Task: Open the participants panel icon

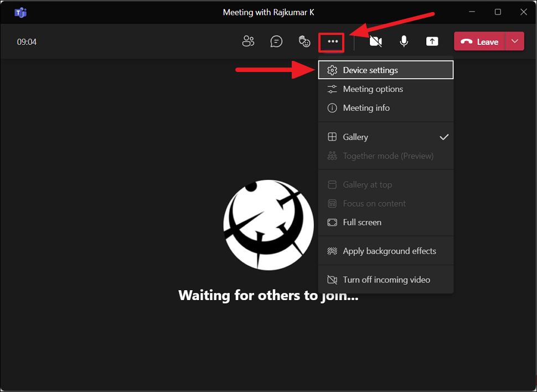Action: (249, 42)
